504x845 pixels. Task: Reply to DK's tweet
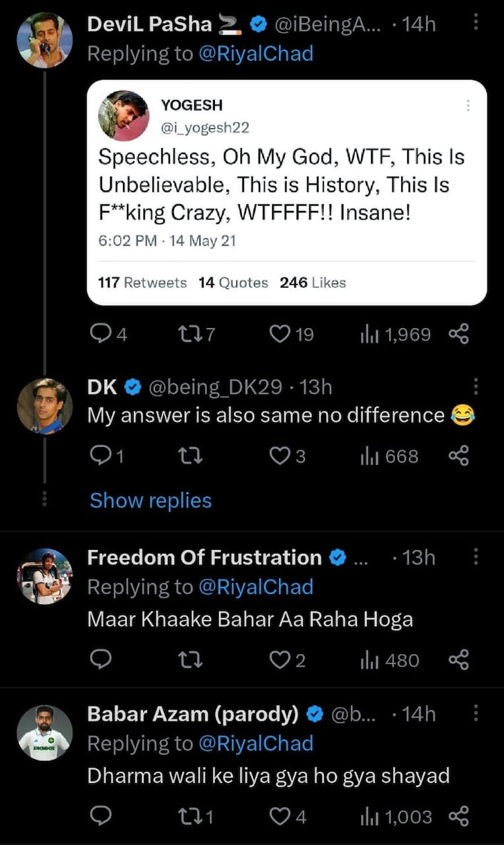pos(101,456)
